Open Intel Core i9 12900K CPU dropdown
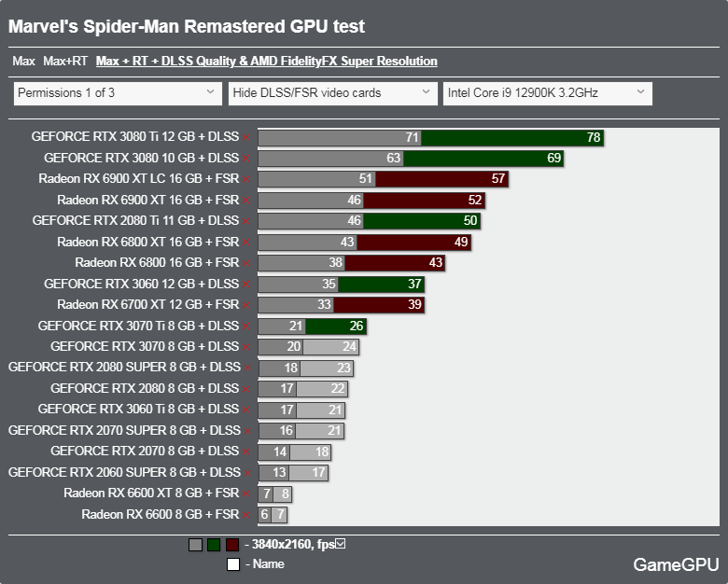Screen dimensions: 728x584 (547, 93)
